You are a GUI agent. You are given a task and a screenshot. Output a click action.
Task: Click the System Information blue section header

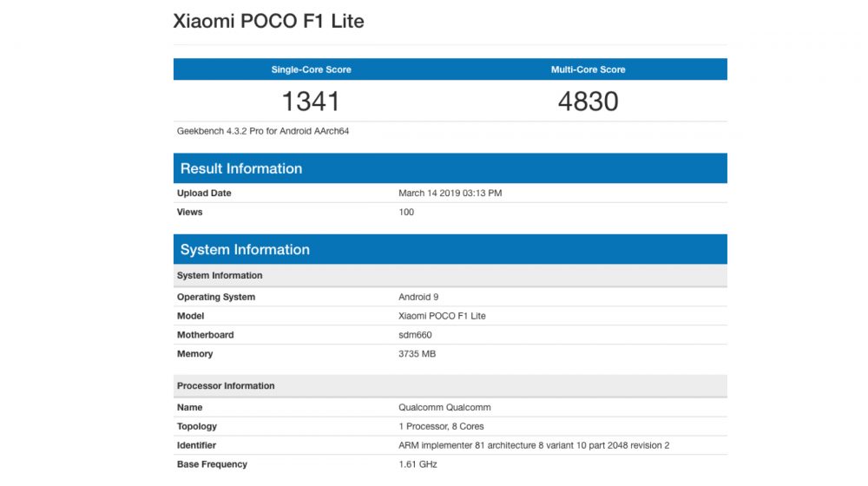pyautogui.click(x=245, y=249)
